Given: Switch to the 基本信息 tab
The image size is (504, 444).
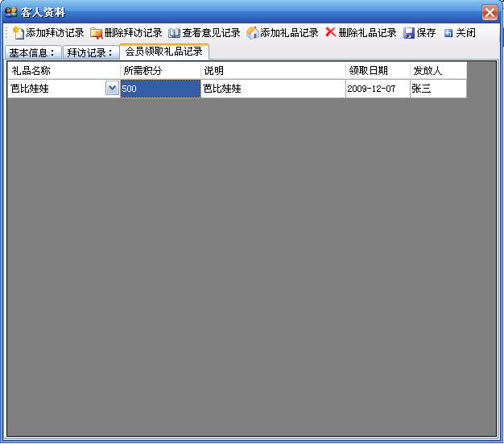Looking at the screenshot, I should [33, 52].
